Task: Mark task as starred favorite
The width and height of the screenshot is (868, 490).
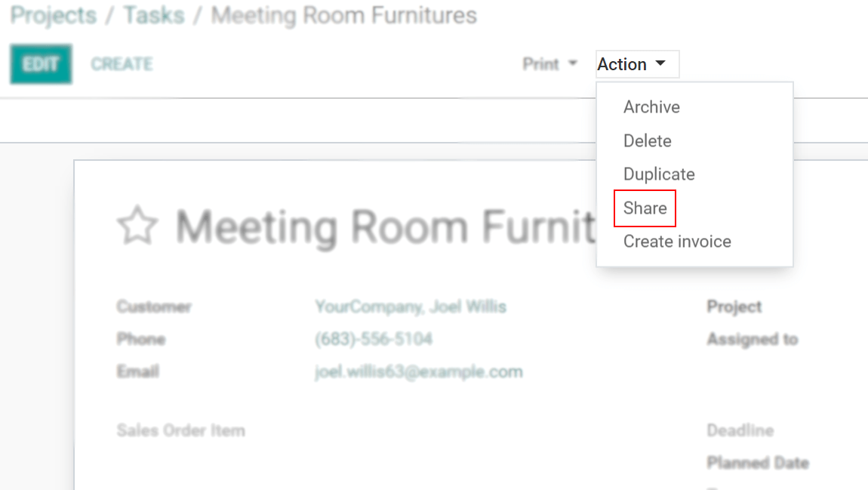Action: [x=137, y=227]
